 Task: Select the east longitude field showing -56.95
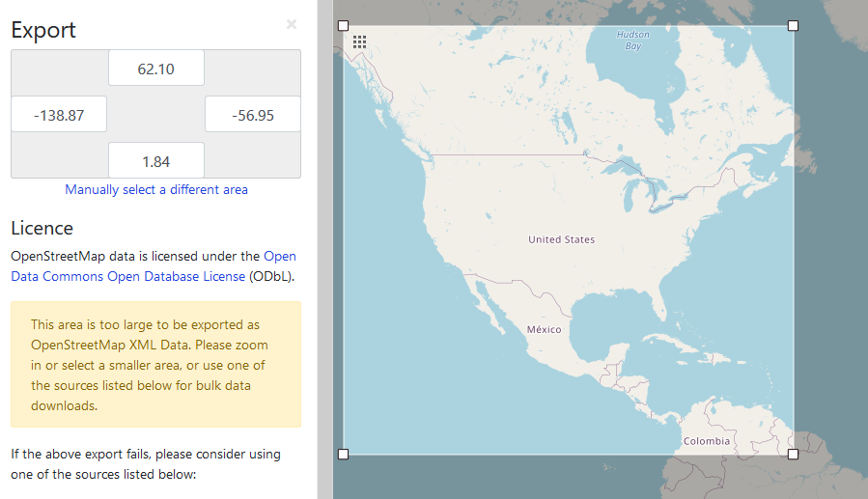coord(253,115)
